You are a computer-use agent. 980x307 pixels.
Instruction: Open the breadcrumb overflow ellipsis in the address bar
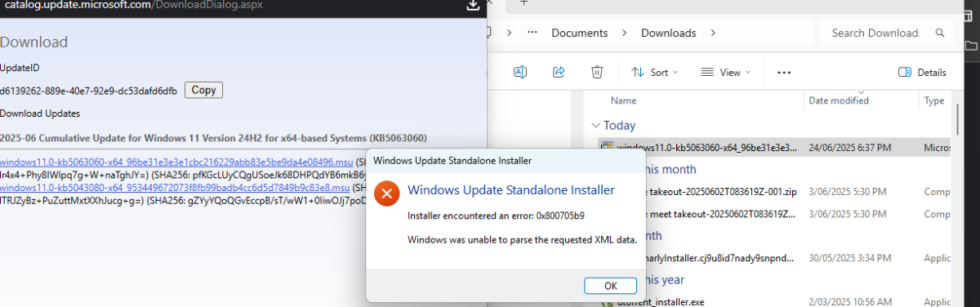pyautogui.click(x=532, y=33)
